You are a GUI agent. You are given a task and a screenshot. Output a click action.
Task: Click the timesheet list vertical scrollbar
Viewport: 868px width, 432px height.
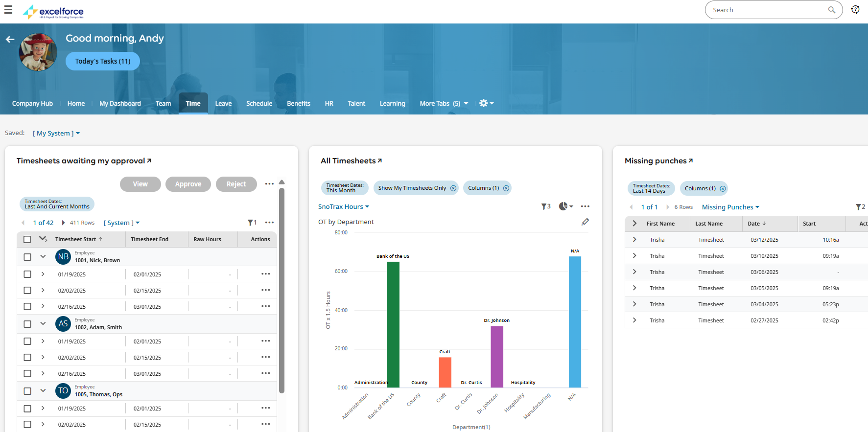tap(282, 291)
